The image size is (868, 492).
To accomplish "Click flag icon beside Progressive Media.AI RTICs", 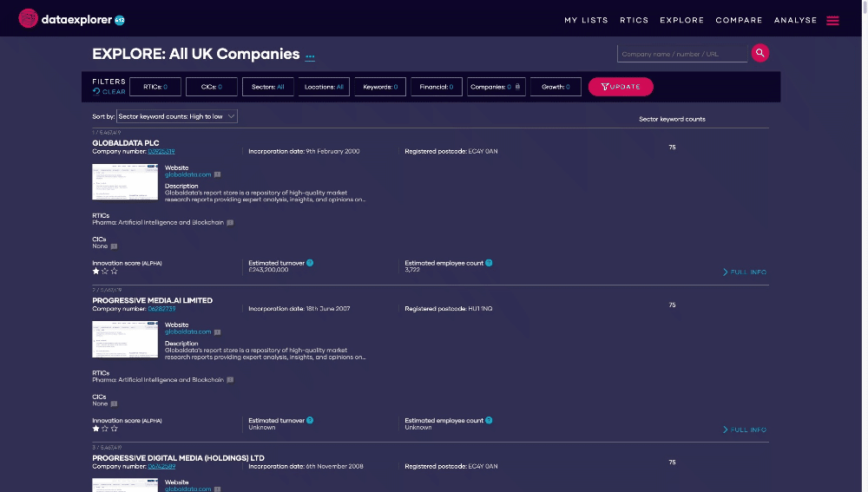I will tap(230, 380).
